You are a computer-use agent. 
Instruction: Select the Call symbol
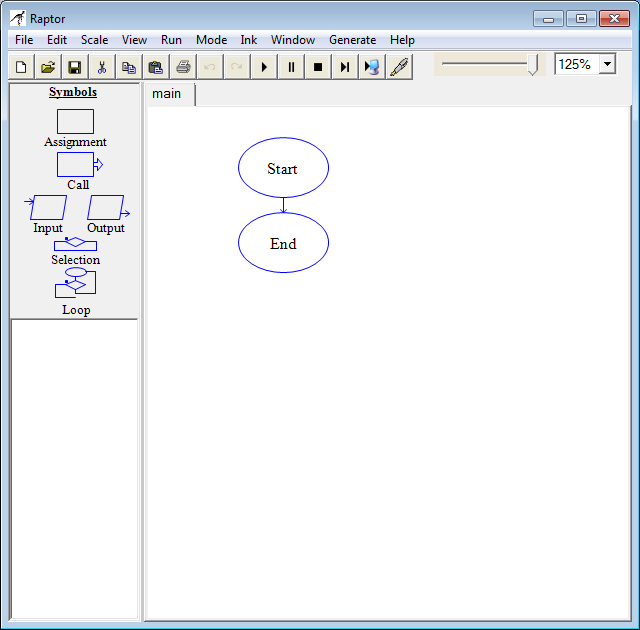[79, 165]
